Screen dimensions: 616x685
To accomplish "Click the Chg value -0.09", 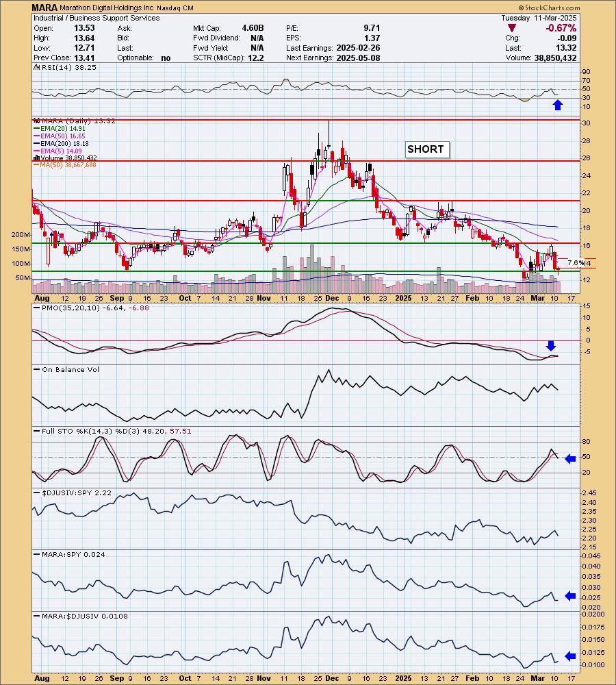I will pos(566,38).
